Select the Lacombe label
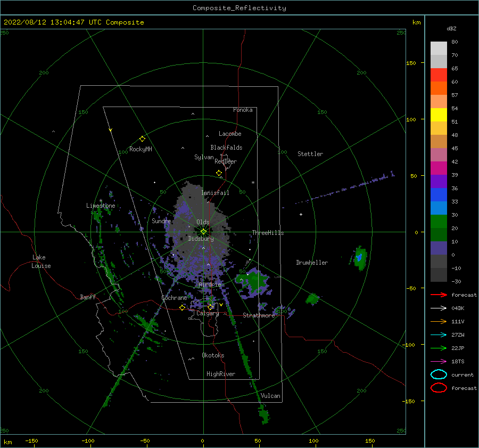 pyautogui.click(x=230, y=134)
